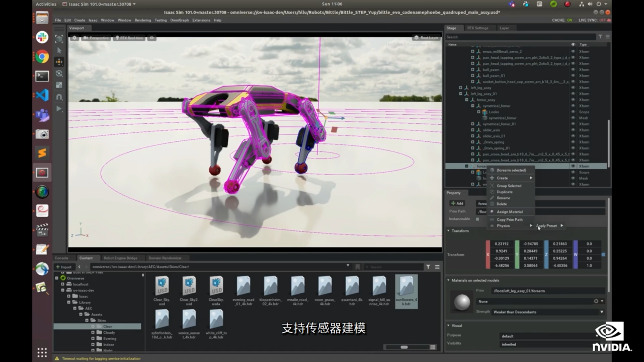Open viewport settings gear
Image resolution: width=644 pixels, height=362 pixels.
coord(74,38)
